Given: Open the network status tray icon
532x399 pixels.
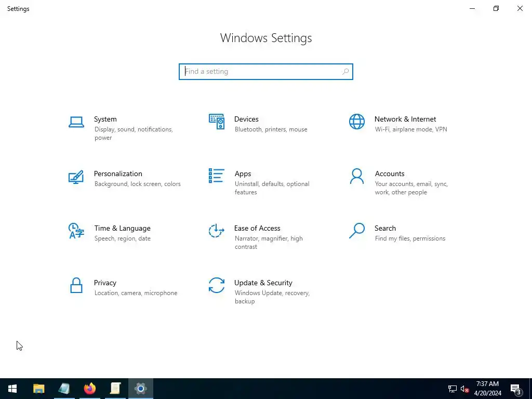Looking at the screenshot, I should pyautogui.click(x=453, y=389).
